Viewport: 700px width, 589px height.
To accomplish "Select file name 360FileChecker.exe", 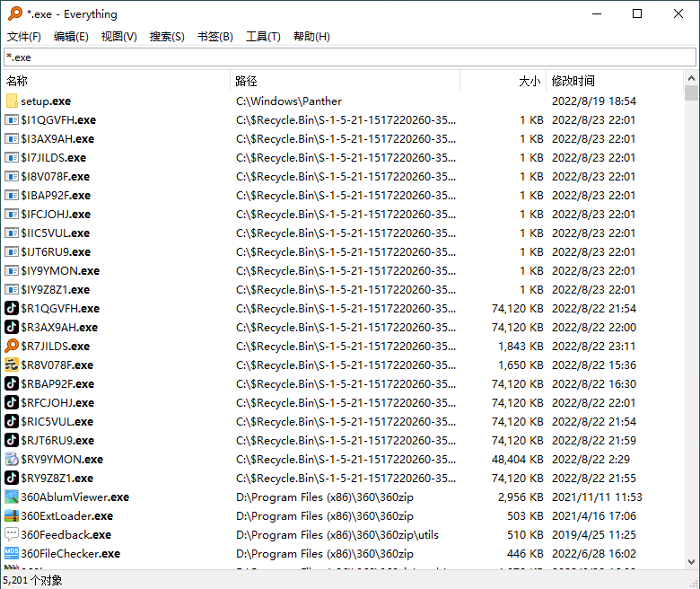I will [x=71, y=553].
